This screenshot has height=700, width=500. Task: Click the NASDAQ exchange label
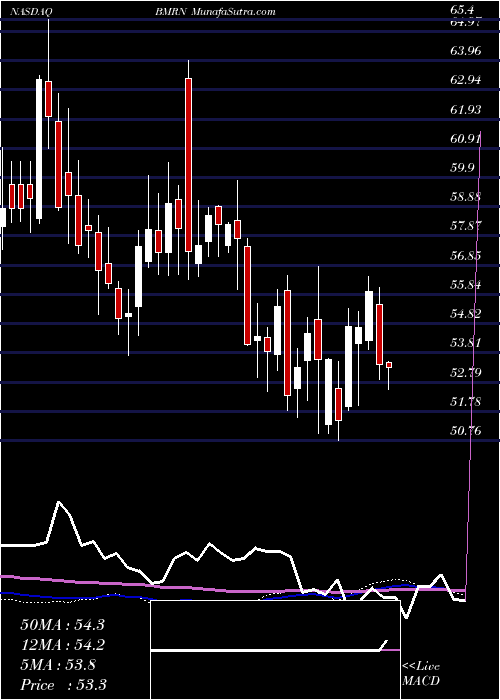click(31, 12)
